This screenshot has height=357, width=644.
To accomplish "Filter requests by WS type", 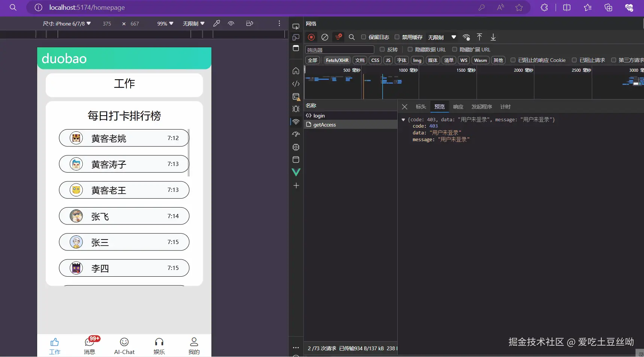I will pos(464,60).
